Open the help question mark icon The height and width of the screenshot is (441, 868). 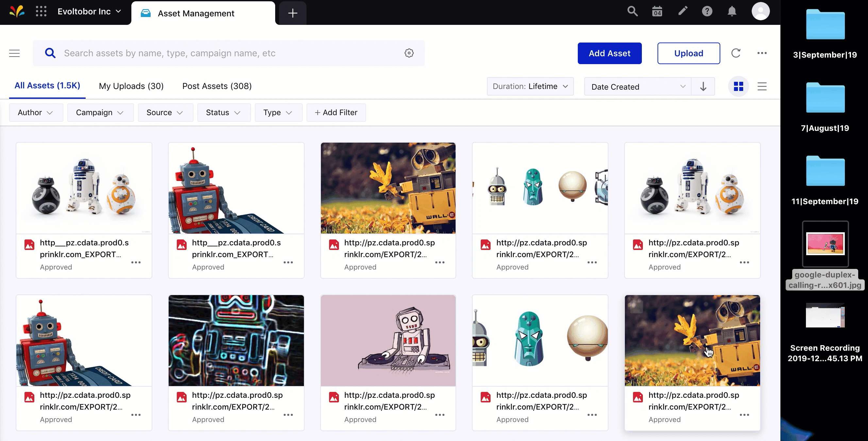pyautogui.click(x=707, y=11)
